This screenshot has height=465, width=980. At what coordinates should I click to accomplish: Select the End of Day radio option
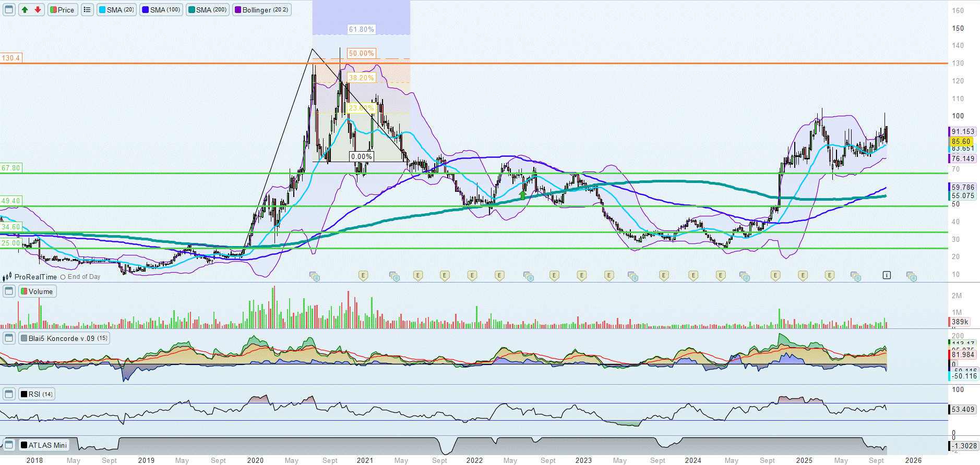[x=63, y=277]
